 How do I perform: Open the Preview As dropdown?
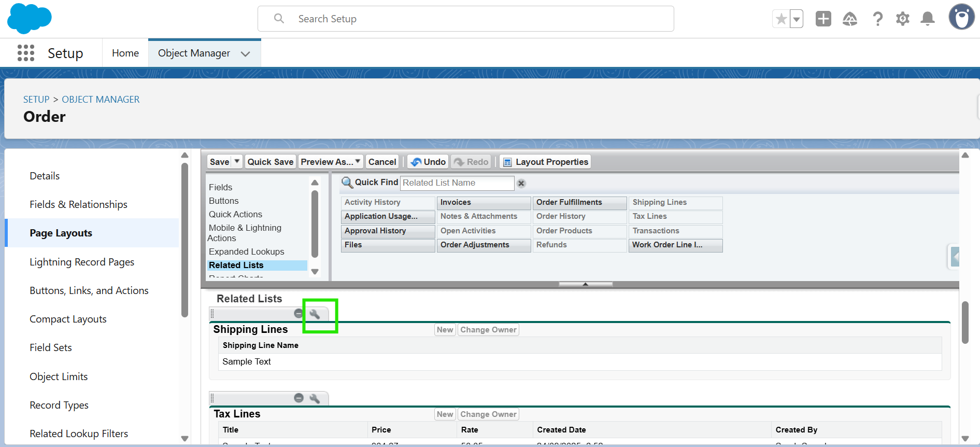pos(330,162)
